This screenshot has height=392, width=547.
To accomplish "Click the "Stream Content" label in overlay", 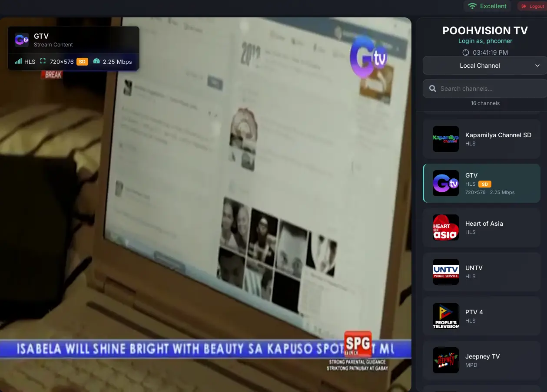I will [x=53, y=45].
